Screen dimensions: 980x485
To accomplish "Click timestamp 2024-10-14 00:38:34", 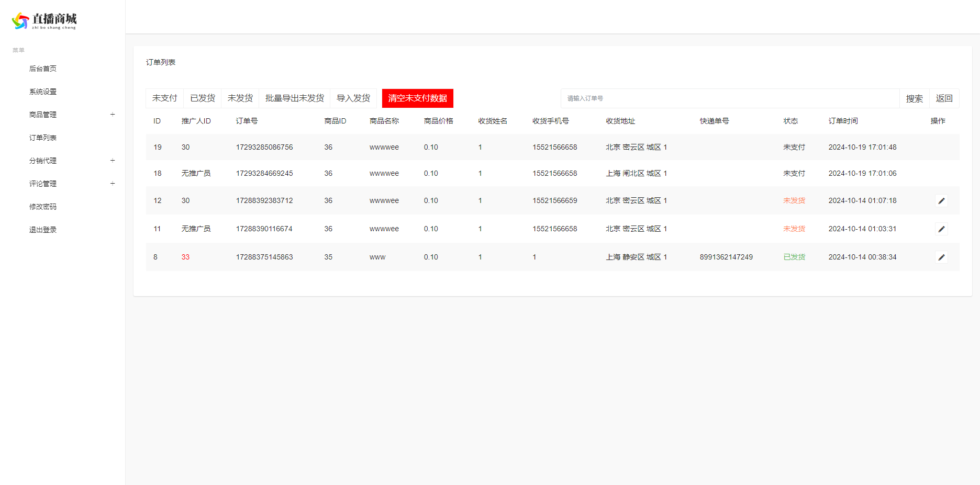I will [862, 257].
